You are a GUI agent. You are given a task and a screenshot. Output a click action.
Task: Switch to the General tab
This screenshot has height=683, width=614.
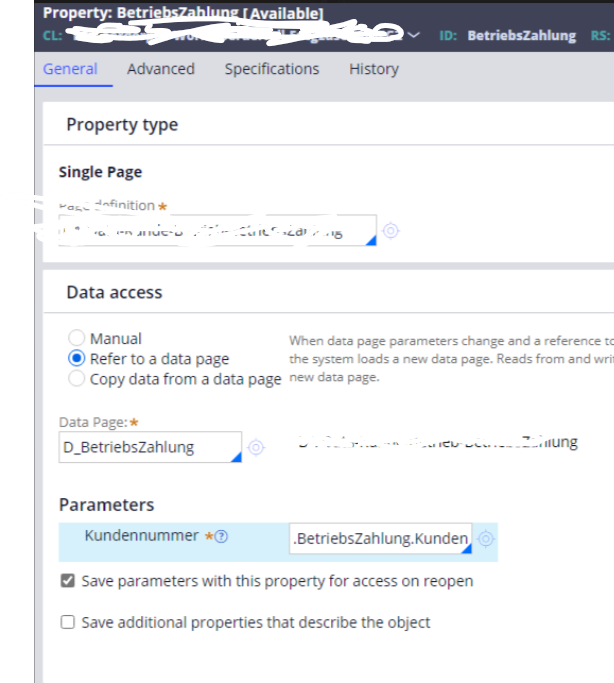(x=70, y=69)
